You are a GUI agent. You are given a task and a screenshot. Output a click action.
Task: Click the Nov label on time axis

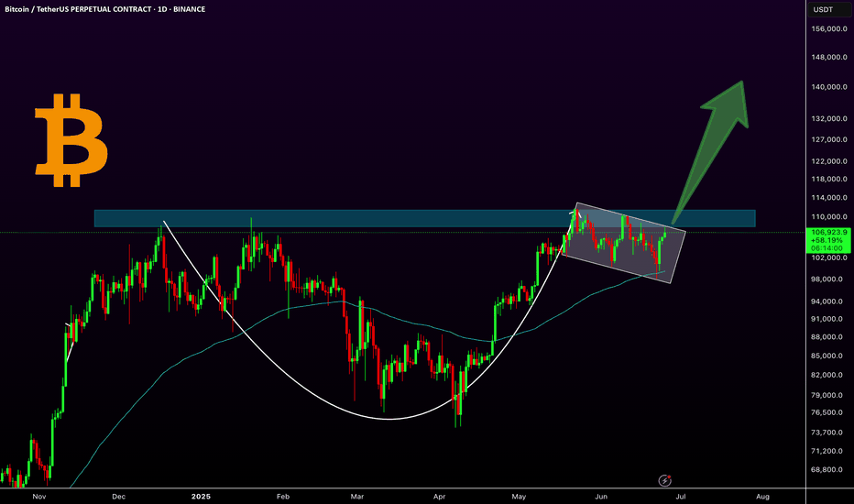coord(39,497)
